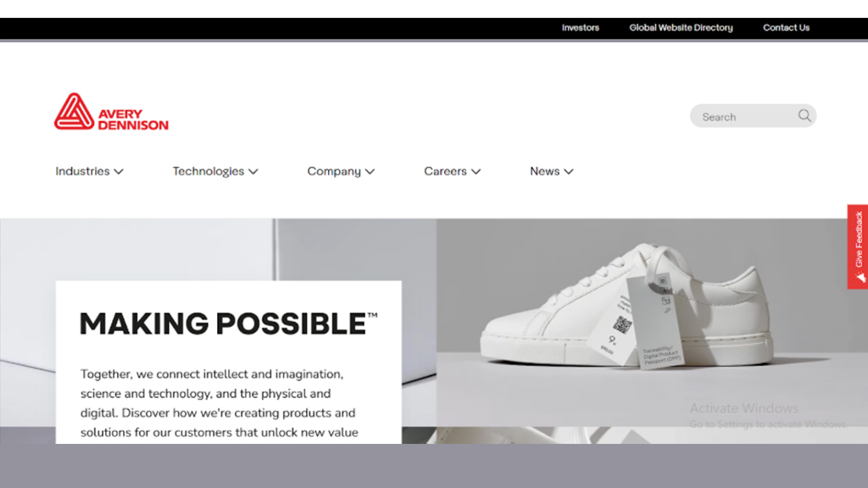The width and height of the screenshot is (868, 488).
Task: Click the Avery Dennison wordmark text
Action: (133, 119)
